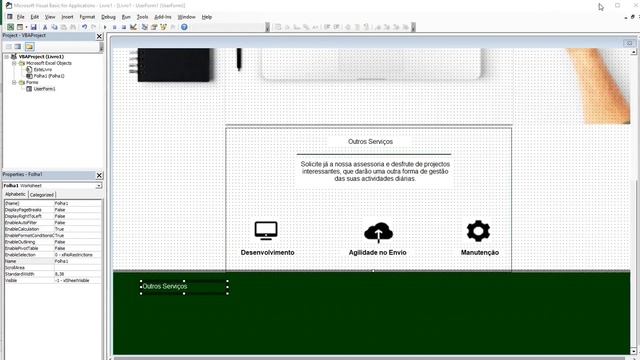Toggle Design Mode icon
The width and height of the screenshot is (640, 360).
pos(133,27)
